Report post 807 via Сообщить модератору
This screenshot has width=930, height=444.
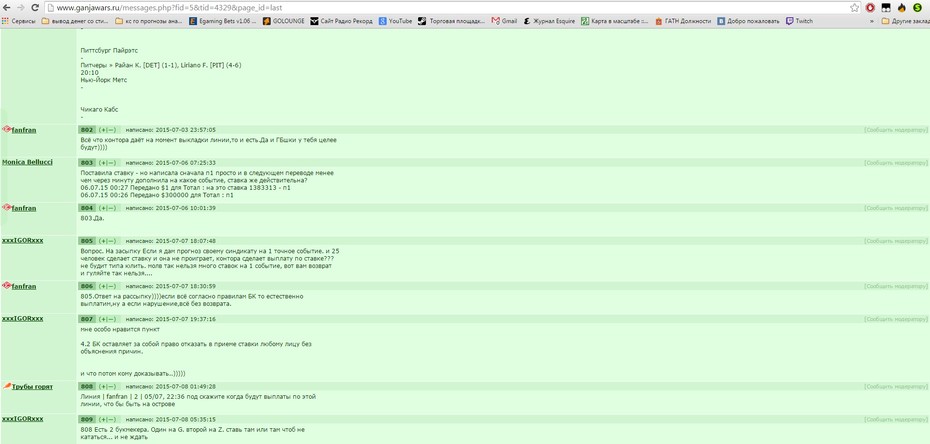[x=894, y=319]
